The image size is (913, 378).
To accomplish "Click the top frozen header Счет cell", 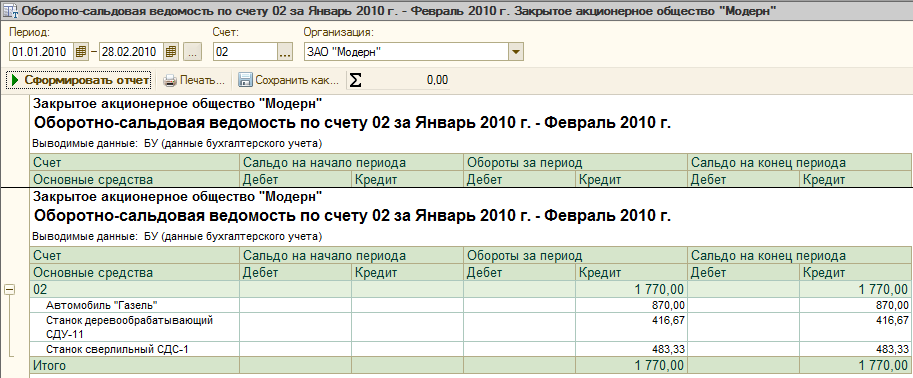I will coord(134,162).
